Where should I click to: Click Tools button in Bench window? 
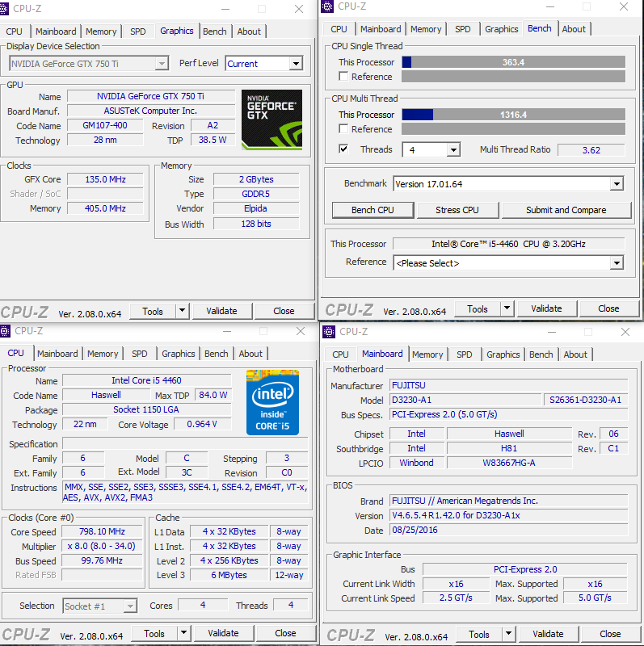pyautogui.click(x=478, y=308)
